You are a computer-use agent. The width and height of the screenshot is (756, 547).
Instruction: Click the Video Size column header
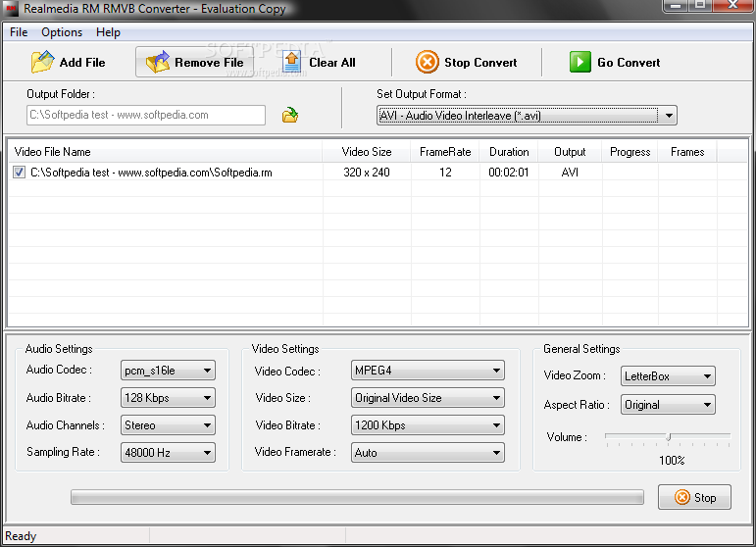(367, 152)
